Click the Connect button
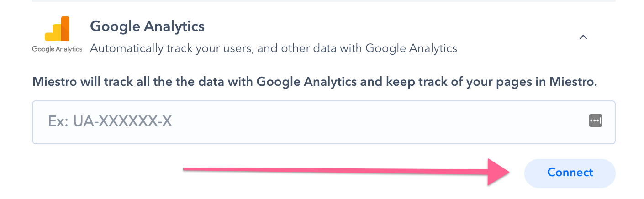The image size is (644, 199). pos(570,173)
